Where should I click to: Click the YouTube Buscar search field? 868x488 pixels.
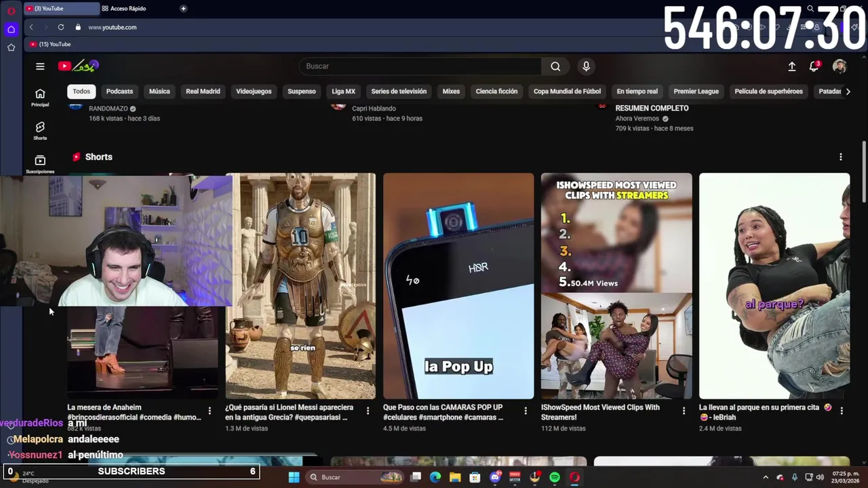pos(420,66)
